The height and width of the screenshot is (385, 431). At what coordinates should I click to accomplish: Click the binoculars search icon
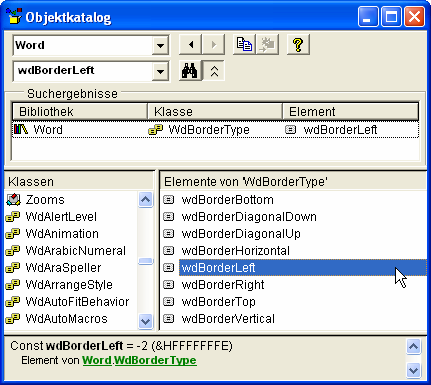190,71
